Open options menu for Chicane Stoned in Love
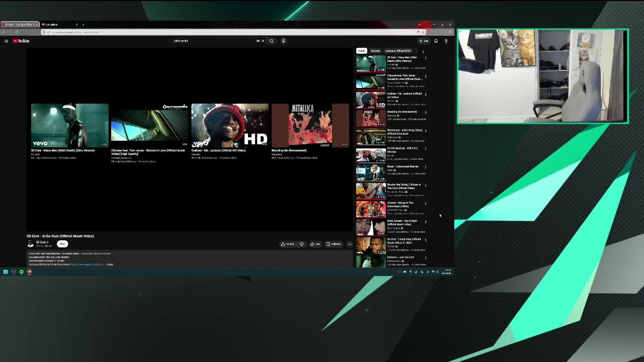The width and height of the screenshot is (644, 362). pos(426,76)
